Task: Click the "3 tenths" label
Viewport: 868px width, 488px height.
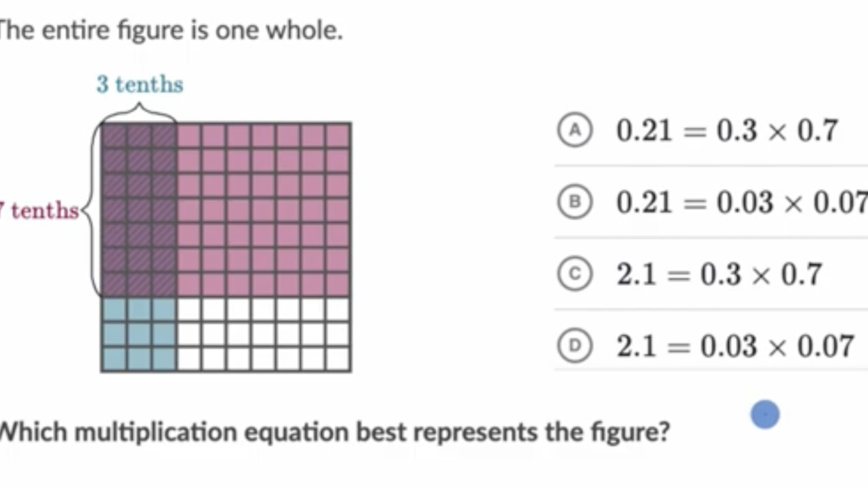Action: click(x=140, y=84)
